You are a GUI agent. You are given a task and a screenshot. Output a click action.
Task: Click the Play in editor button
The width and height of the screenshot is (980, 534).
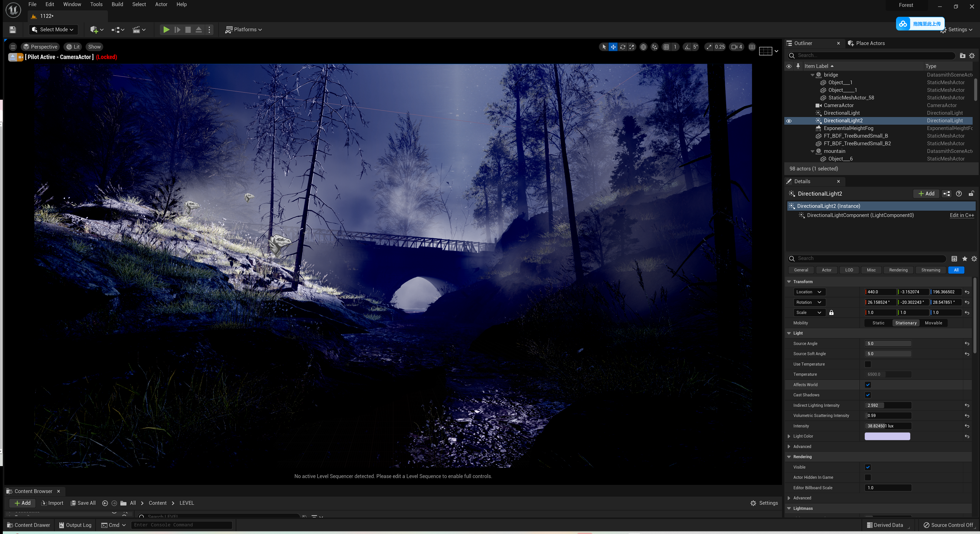tap(166, 29)
